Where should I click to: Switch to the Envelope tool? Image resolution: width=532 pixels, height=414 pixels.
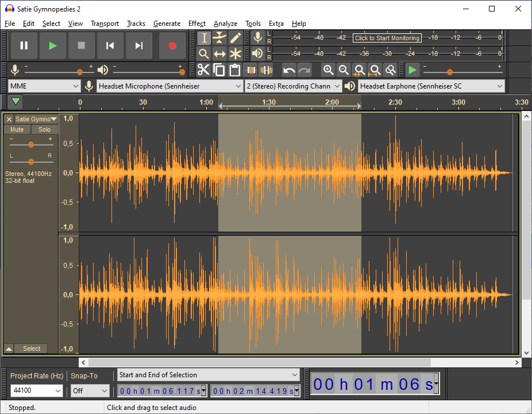[x=219, y=37]
